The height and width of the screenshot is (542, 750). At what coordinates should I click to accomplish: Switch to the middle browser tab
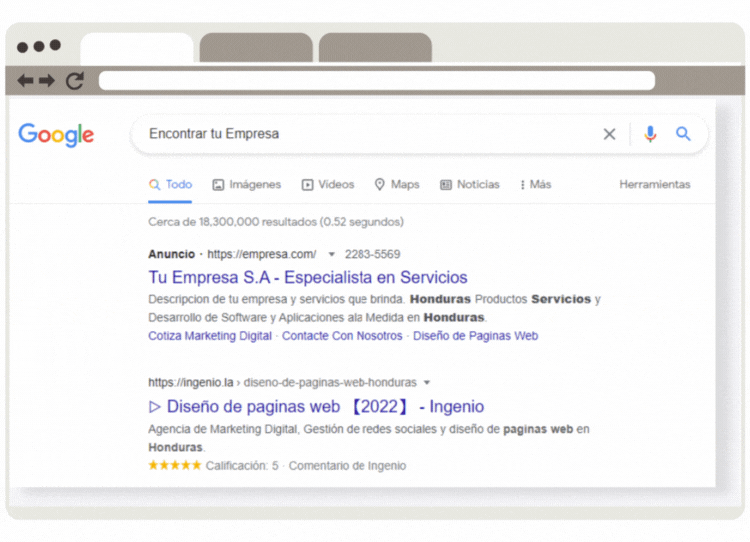point(256,48)
